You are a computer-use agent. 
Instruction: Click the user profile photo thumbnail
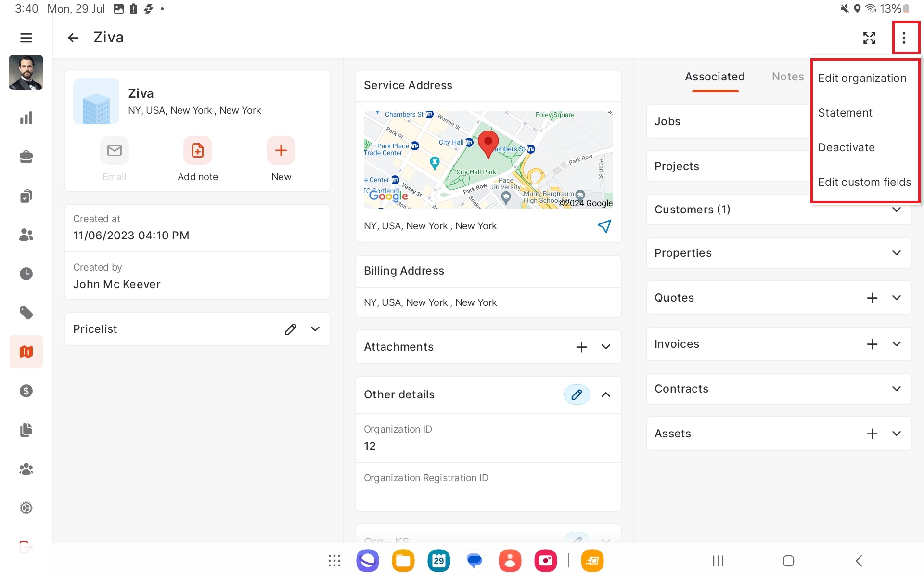point(26,72)
